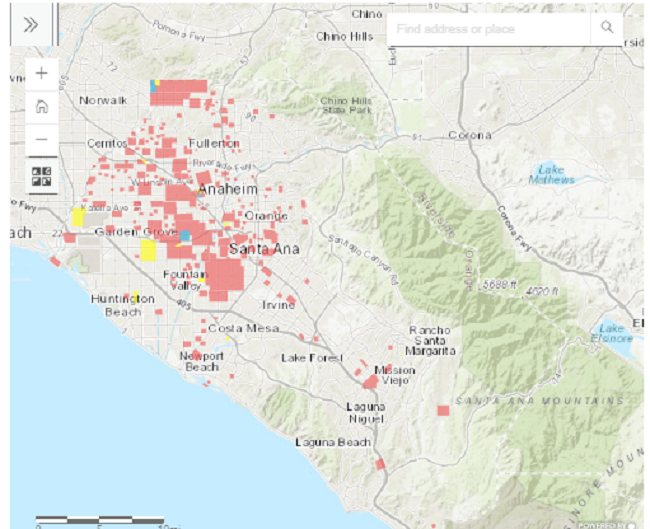Zoom out with the minus button

[x=41, y=139]
